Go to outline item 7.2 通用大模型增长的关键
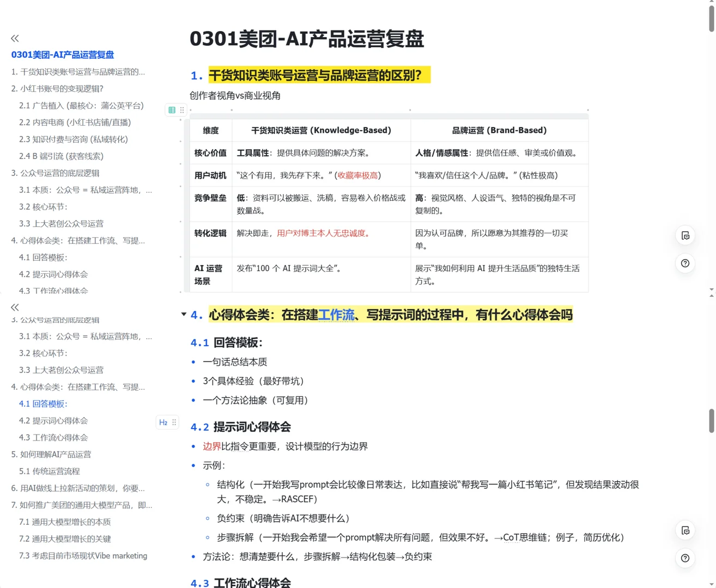 pyautogui.click(x=65, y=538)
